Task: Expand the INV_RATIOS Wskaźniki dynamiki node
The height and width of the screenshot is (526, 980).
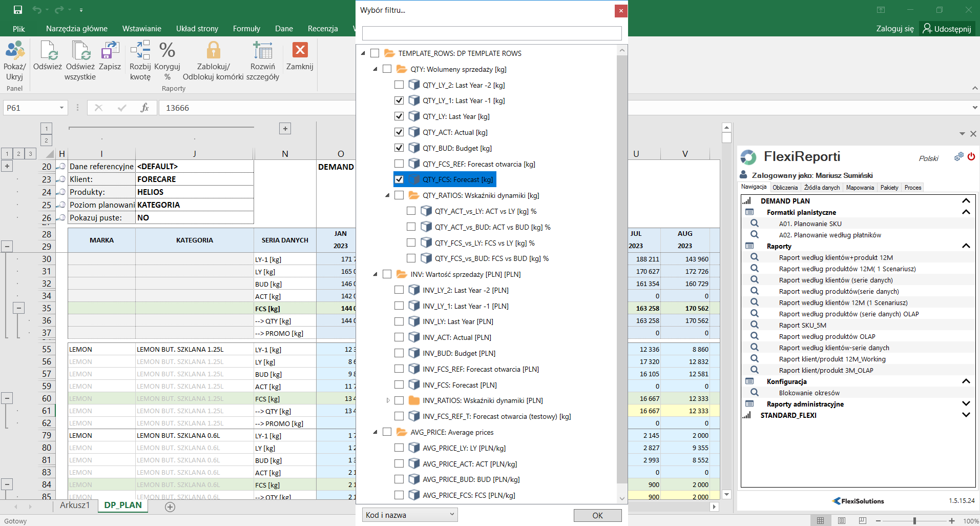Action: pyautogui.click(x=388, y=400)
